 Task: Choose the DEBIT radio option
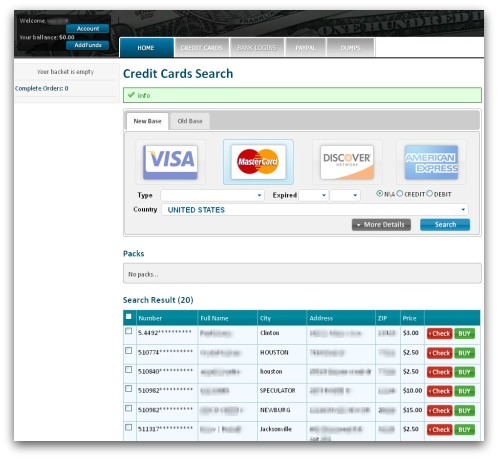coord(429,193)
